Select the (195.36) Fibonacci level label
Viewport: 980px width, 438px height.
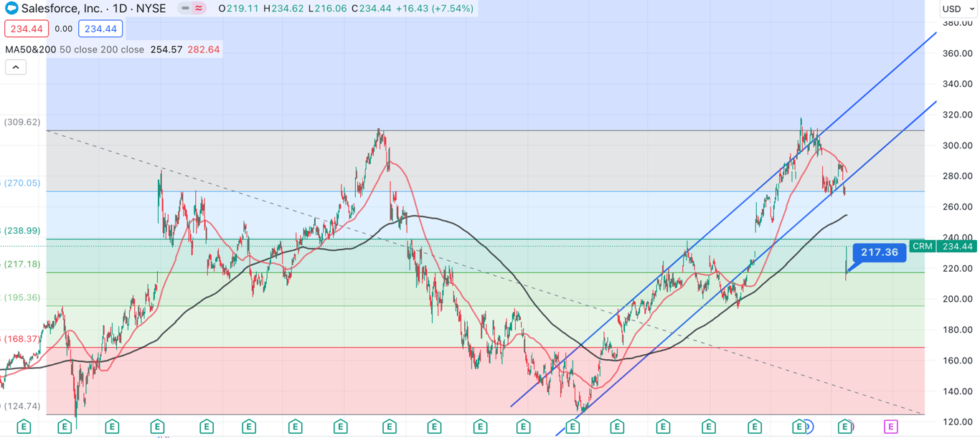pyautogui.click(x=22, y=297)
